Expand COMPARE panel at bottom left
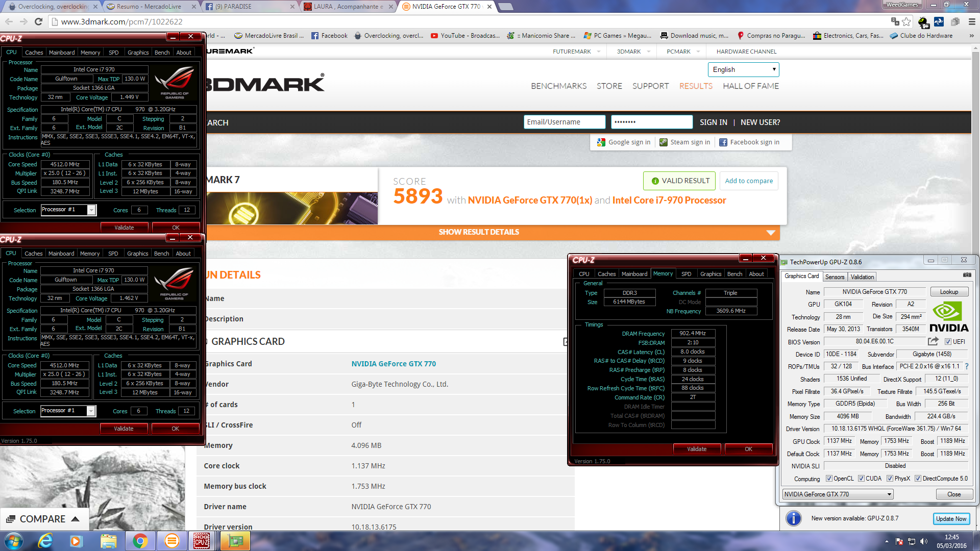980x551 pixels. click(43, 519)
